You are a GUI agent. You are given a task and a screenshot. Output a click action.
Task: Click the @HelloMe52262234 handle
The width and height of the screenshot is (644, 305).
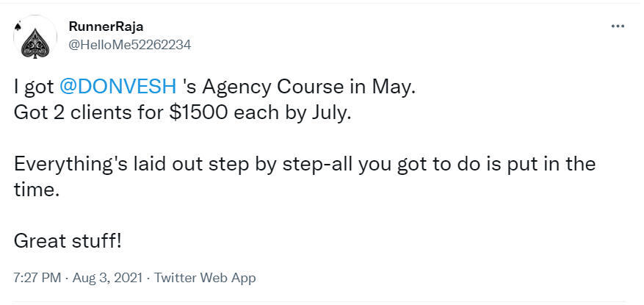(x=130, y=44)
